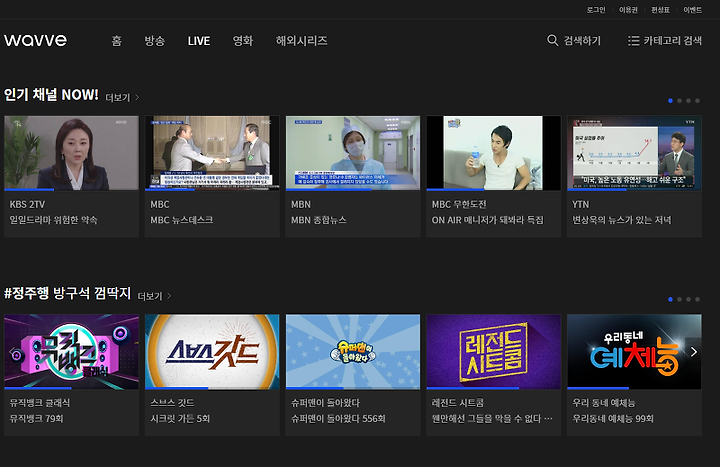The image size is (720, 467).
Task: Open the 카테고리 검색 list icon
Action: [x=633, y=40]
